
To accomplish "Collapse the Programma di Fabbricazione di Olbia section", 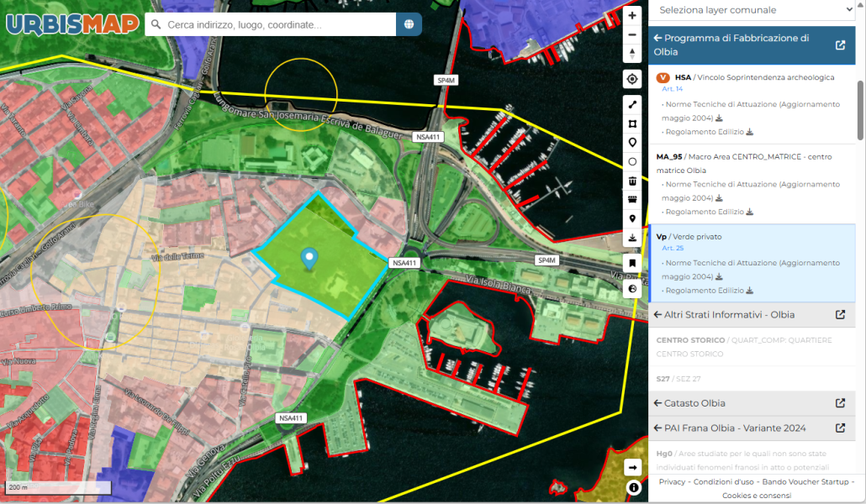I will coord(657,38).
